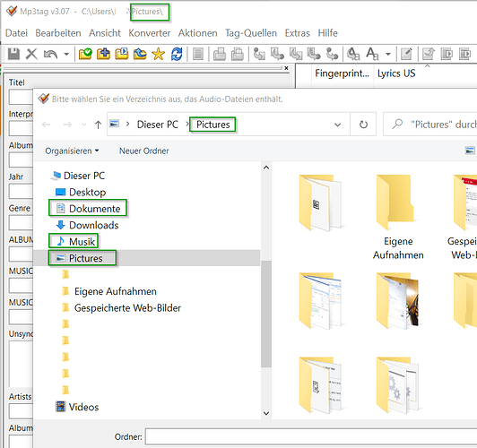Change view with the dialog view icon
The height and width of the screenshot is (448, 477).
click(x=470, y=151)
